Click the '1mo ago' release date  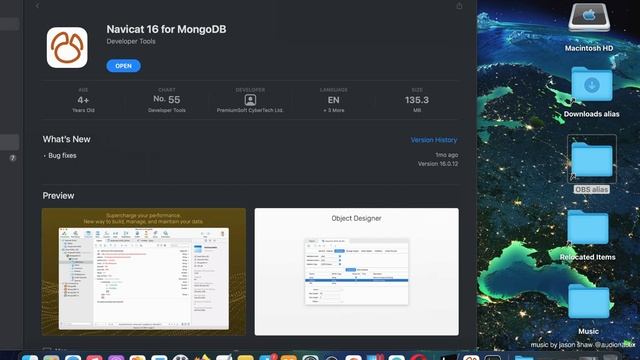point(447,155)
